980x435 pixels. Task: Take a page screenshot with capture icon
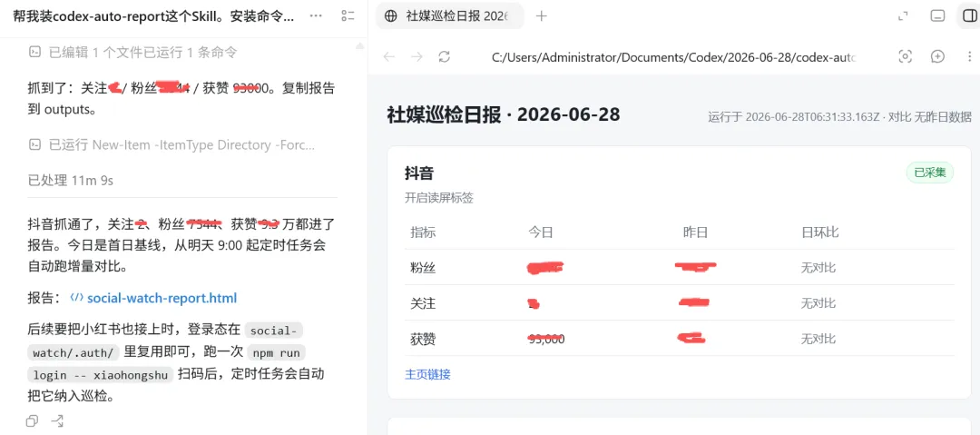click(x=905, y=56)
